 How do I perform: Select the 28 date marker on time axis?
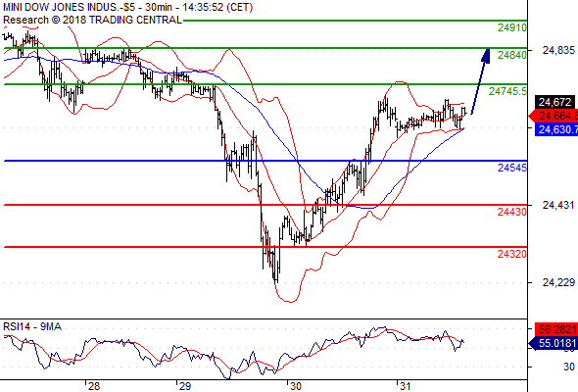coord(94,386)
